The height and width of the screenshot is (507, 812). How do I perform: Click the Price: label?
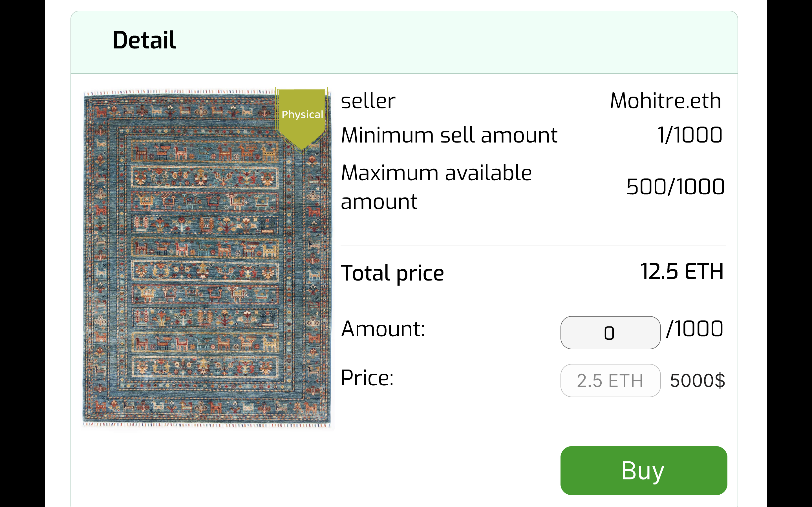click(x=367, y=378)
